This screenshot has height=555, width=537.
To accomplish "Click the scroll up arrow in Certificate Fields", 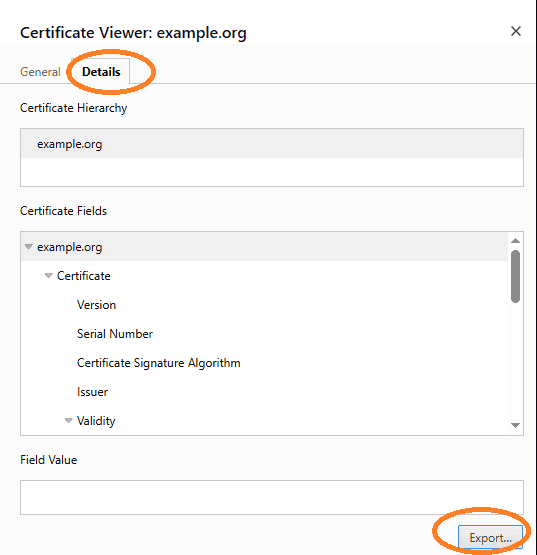I will 515,241.
